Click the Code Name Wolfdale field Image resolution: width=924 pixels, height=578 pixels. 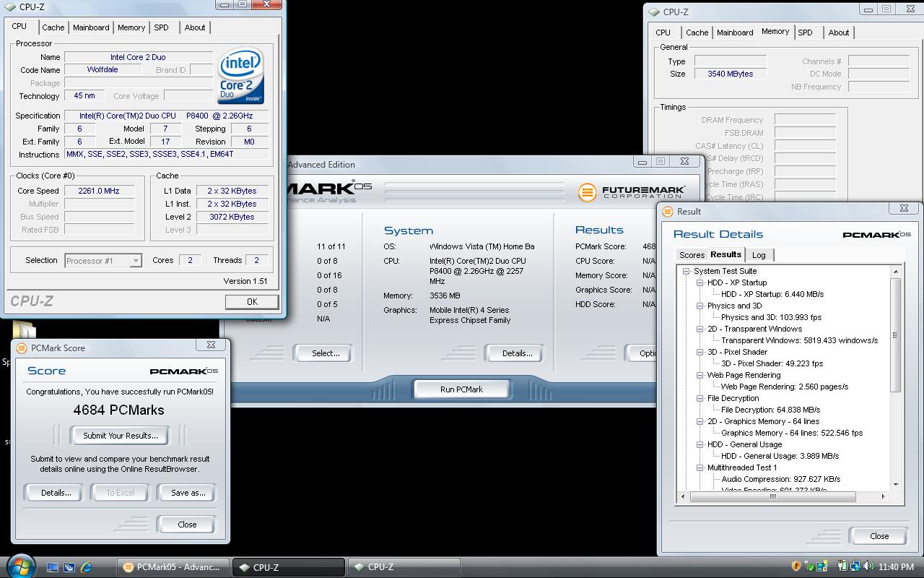[x=103, y=69]
